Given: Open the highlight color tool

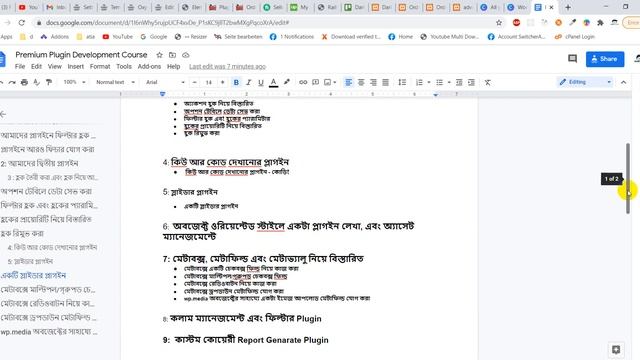Looking at the screenshot, I should [x=287, y=82].
